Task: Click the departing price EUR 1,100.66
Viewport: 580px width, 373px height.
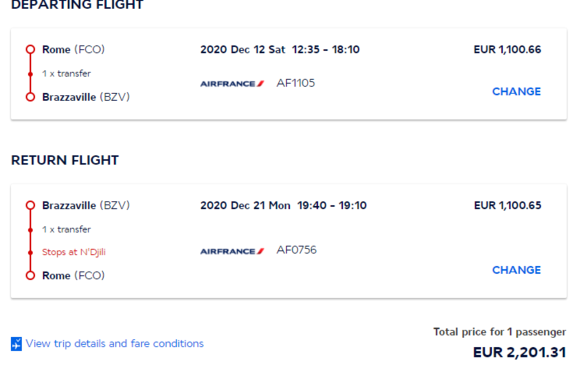Action: [507, 50]
